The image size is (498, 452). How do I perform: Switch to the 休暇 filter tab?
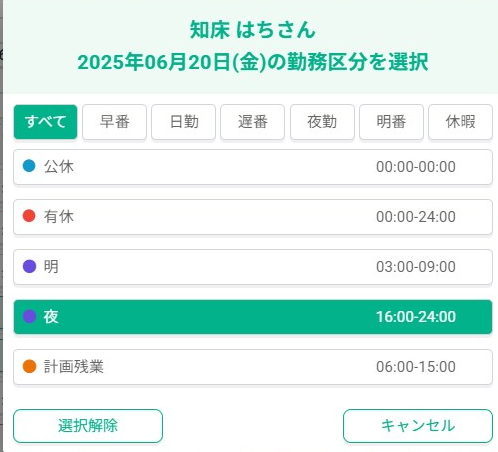point(460,122)
